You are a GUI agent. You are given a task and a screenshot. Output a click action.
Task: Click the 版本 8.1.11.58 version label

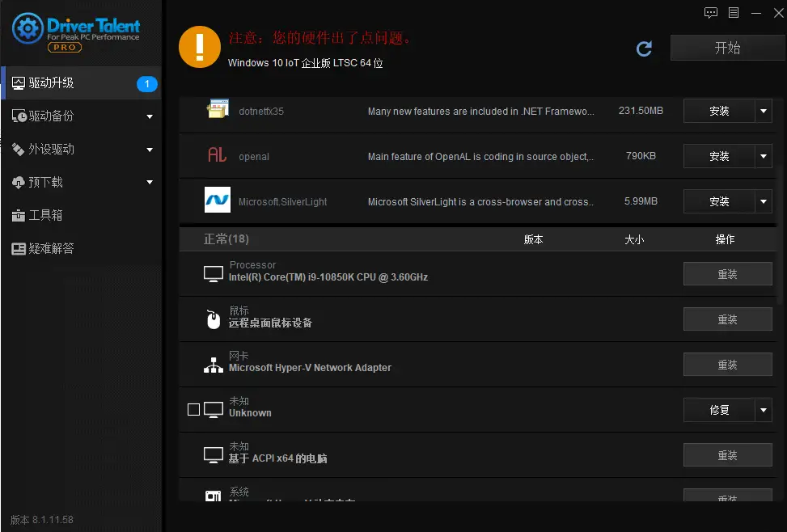coord(42,519)
